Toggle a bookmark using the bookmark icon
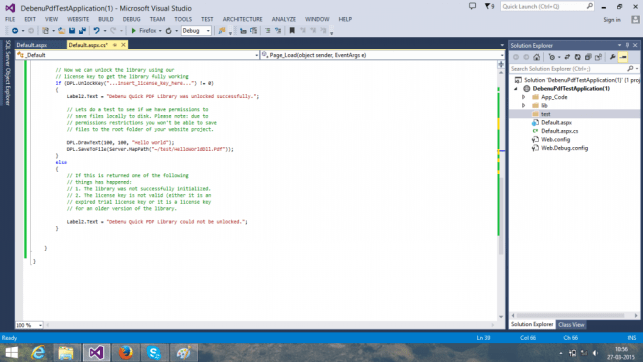 pyautogui.click(x=292, y=31)
